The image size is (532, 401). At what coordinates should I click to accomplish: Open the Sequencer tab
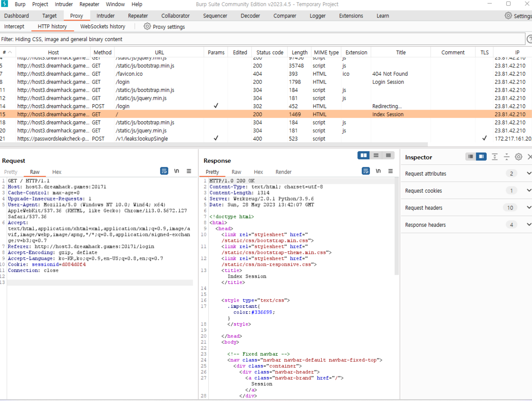tap(215, 16)
